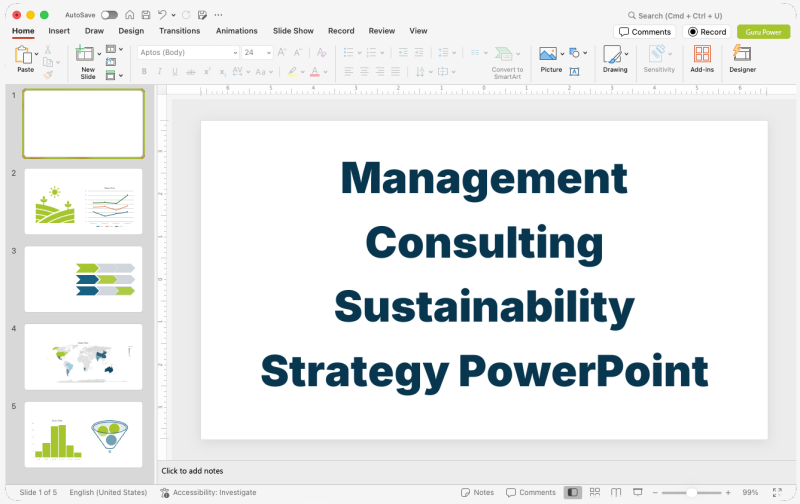The image size is (800, 504).
Task: Open the Transitions tab
Action: [x=180, y=31]
